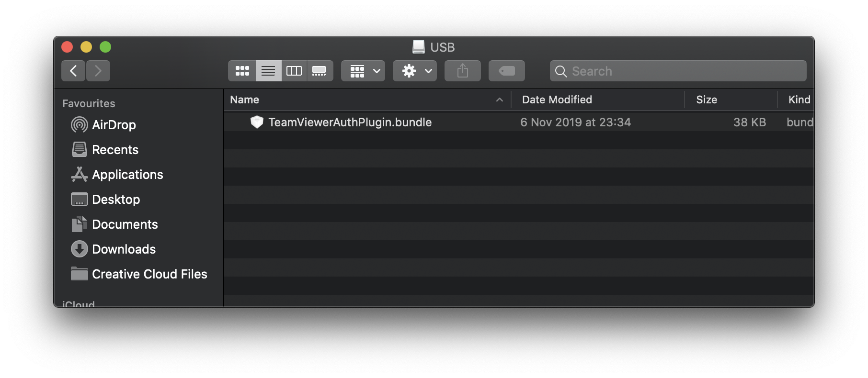This screenshot has height=378, width=868.
Task: Select the TeamViewerAuthPlugin.bundle file
Action: pos(350,122)
